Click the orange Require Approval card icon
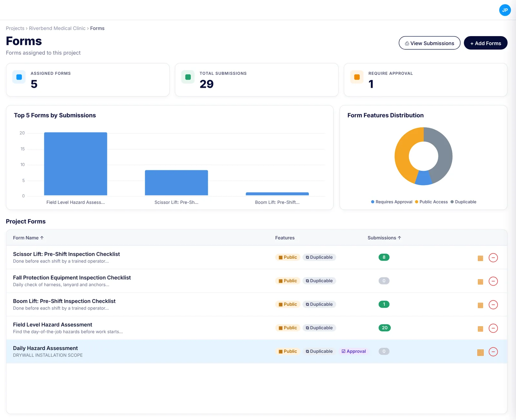This screenshot has height=420, width=516. [357, 77]
